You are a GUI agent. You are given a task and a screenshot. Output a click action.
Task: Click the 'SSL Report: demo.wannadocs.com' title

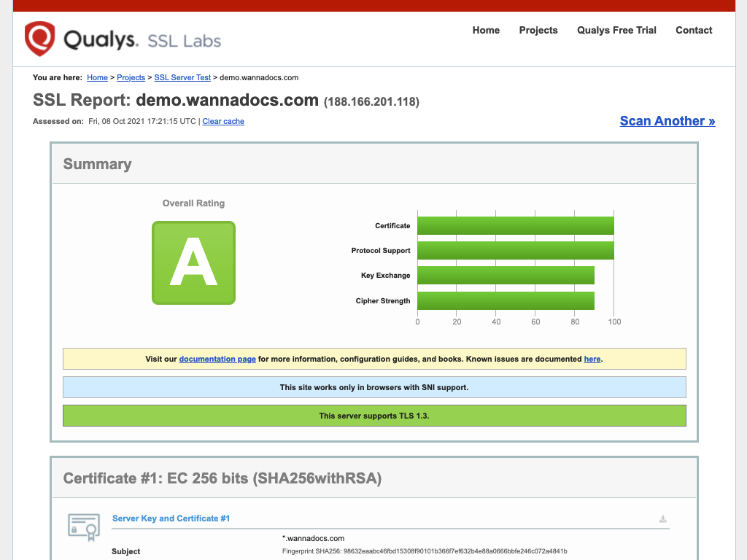click(176, 100)
